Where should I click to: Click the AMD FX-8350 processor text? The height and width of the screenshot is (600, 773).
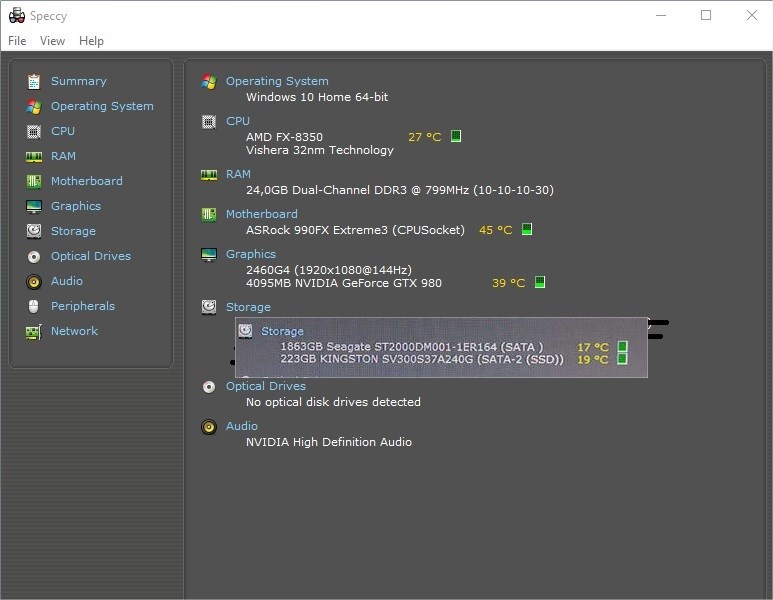pos(284,137)
